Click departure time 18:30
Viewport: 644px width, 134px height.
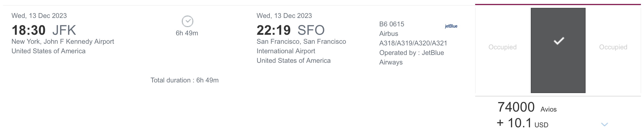point(29,30)
